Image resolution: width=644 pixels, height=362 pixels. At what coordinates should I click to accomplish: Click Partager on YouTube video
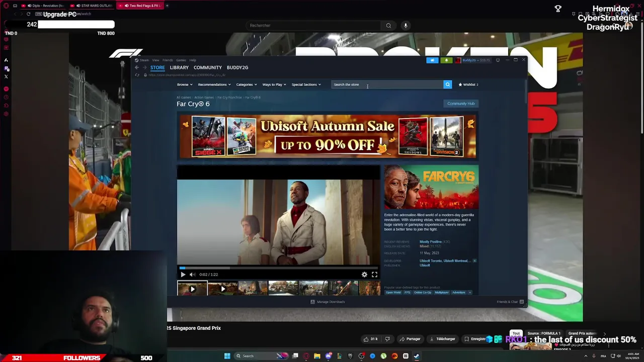pyautogui.click(x=410, y=339)
